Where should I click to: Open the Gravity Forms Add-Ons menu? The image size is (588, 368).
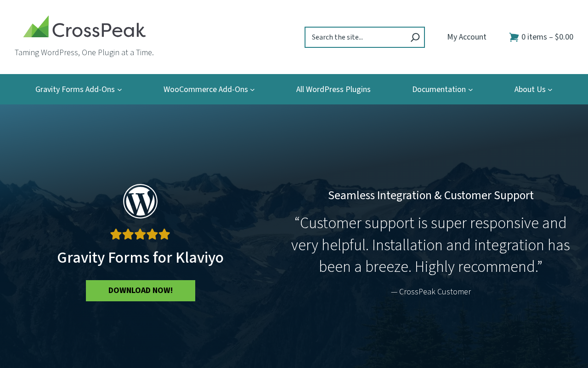click(x=75, y=89)
